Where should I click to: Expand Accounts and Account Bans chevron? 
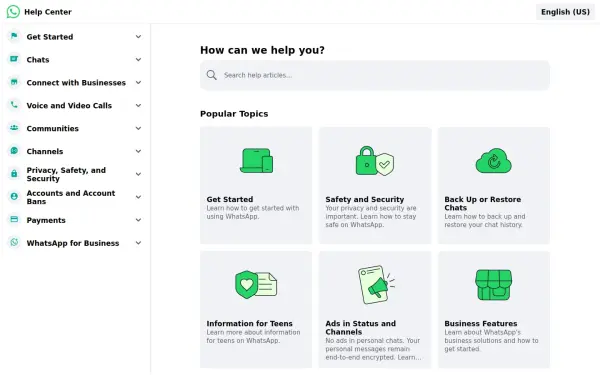(x=138, y=197)
